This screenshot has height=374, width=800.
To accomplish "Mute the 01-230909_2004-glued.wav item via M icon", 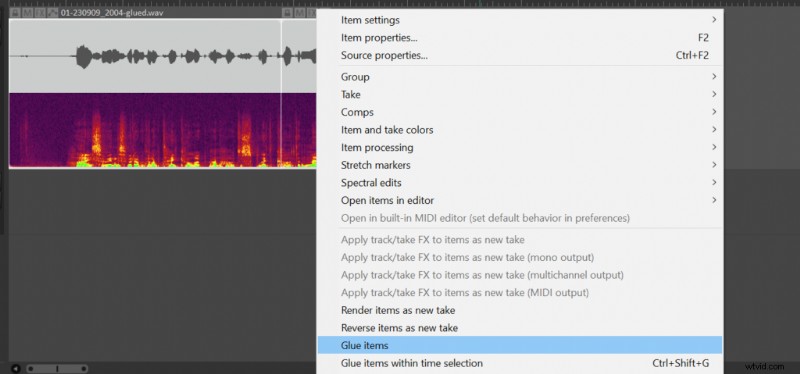I will 28,13.
